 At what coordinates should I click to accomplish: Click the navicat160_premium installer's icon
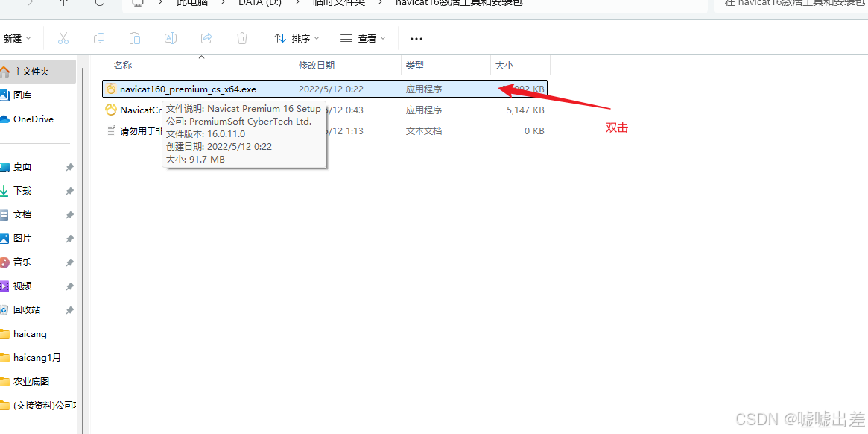point(111,89)
